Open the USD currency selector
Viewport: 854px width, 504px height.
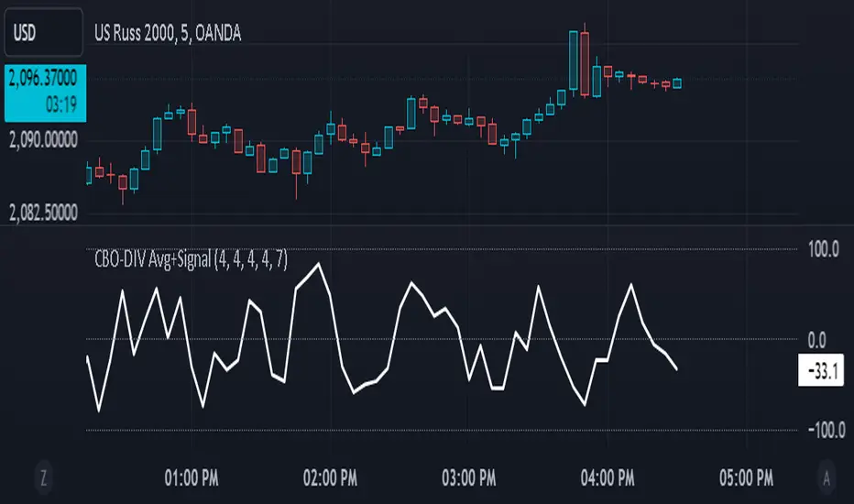[44, 32]
